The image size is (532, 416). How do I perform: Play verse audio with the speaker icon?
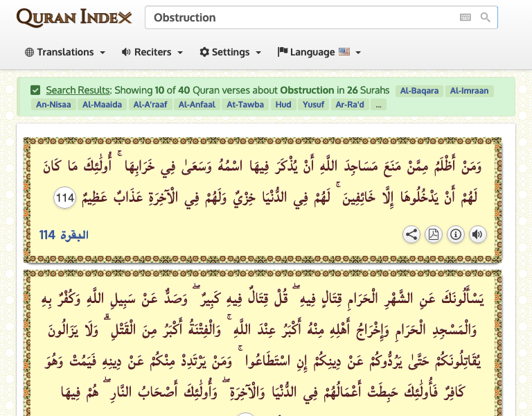(x=477, y=234)
